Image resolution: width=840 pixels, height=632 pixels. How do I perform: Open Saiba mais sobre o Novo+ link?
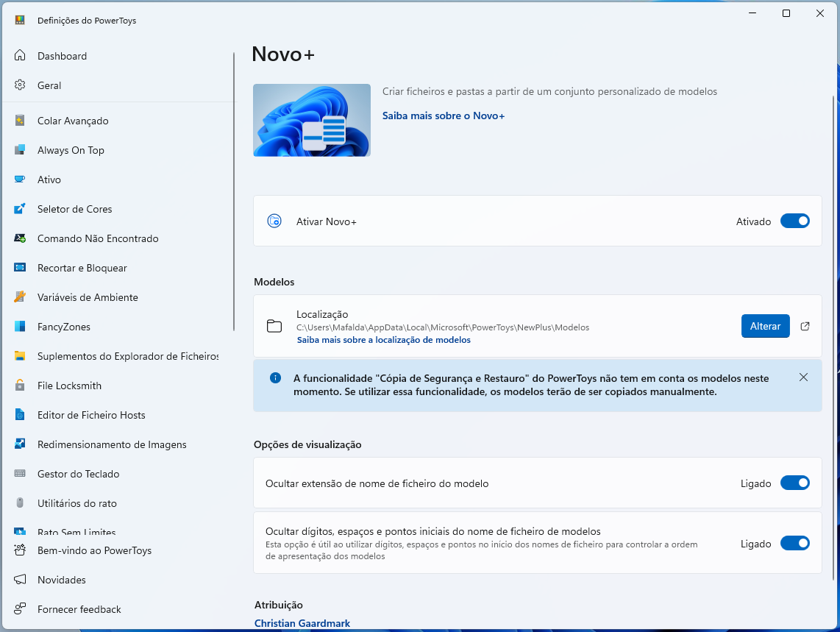[443, 116]
